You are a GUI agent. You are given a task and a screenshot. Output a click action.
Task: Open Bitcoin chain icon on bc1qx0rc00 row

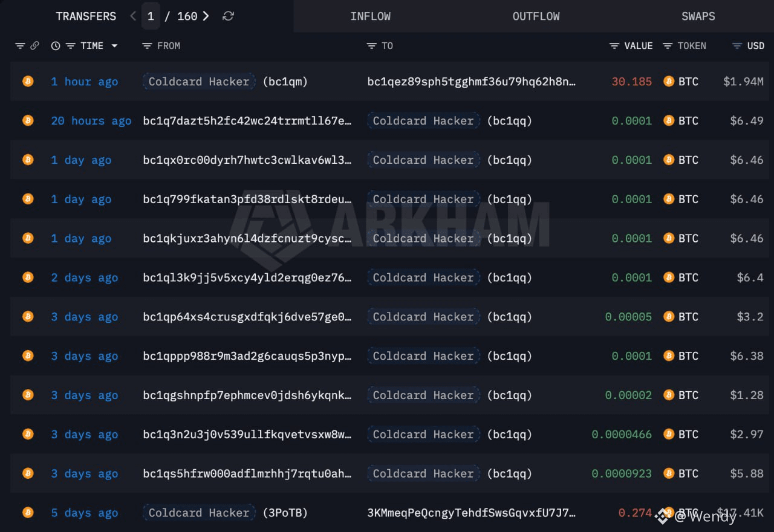coord(28,160)
